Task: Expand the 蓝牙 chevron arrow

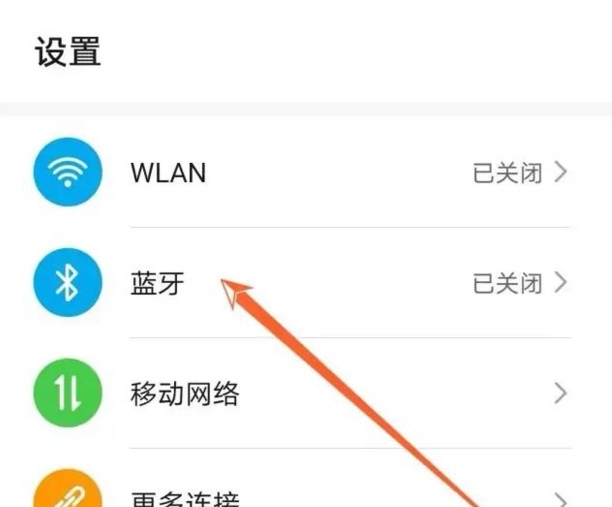Action: point(561,283)
